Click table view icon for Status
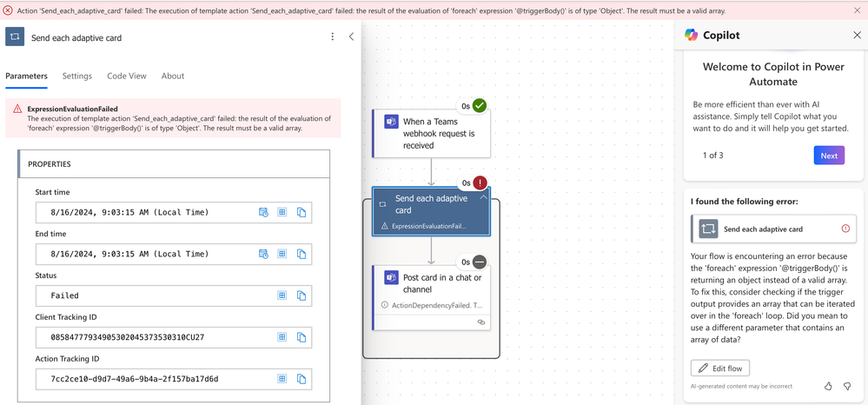868x405 pixels. (282, 295)
